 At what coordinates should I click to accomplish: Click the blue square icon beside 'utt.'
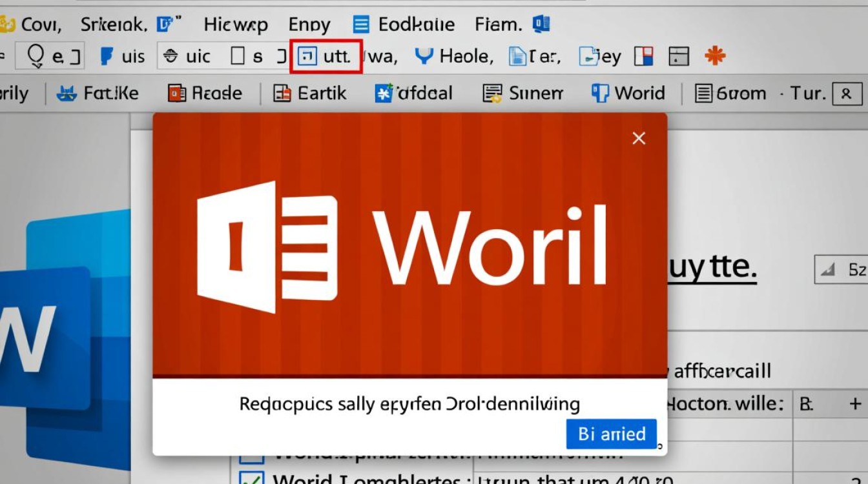[307, 56]
